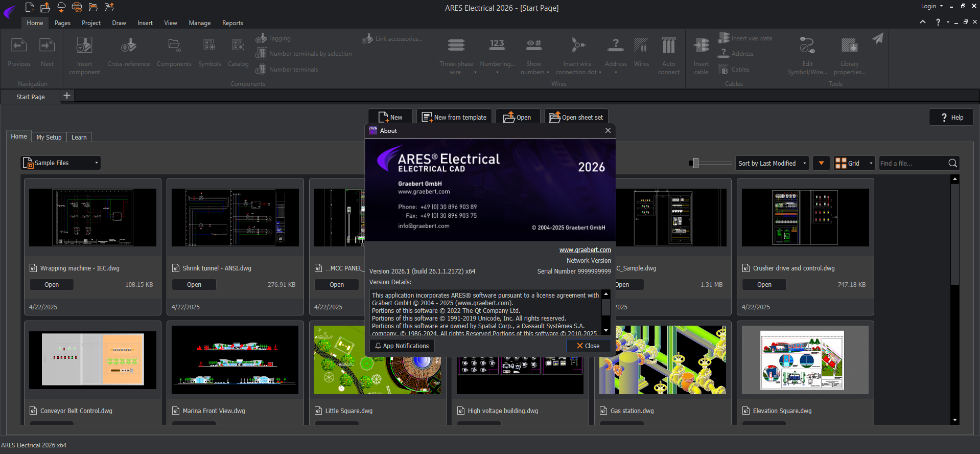
Task: Switch to the My Setup tab
Action: point(49,137)
